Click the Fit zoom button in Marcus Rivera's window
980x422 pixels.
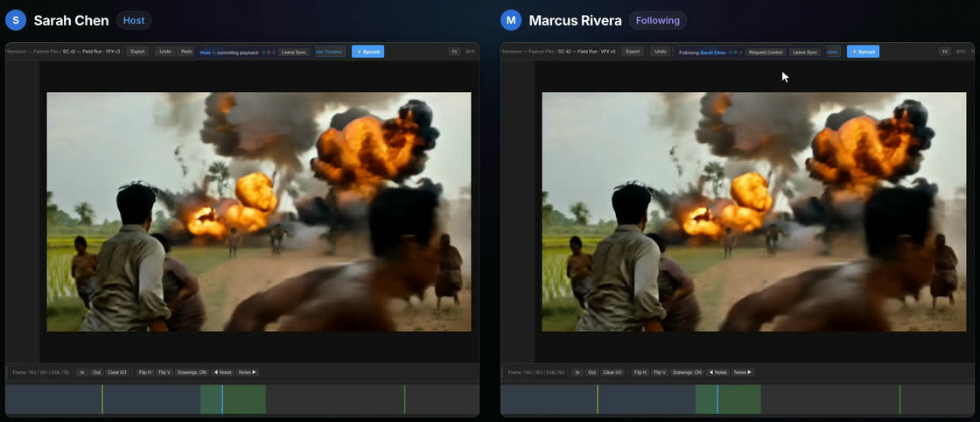pyautogui.click(x=945, y=52)
